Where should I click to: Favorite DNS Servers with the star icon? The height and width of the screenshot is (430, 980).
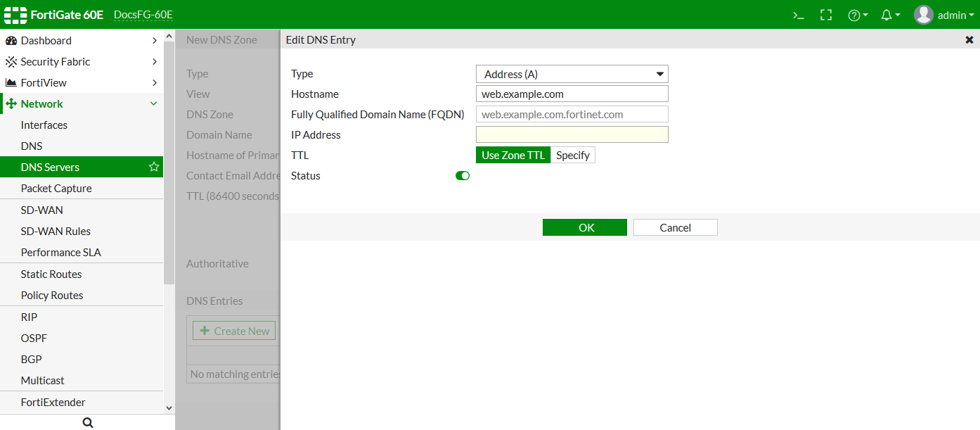click(154, 167)
